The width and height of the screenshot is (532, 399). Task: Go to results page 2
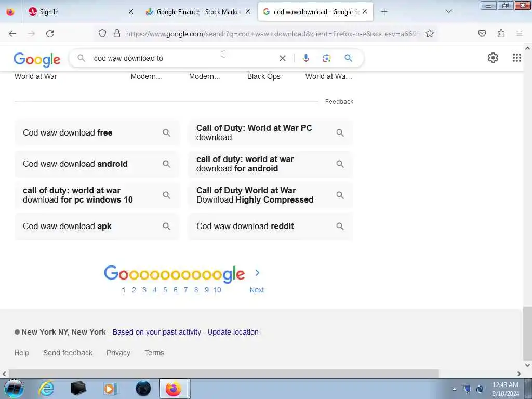[x=134, y=290]
